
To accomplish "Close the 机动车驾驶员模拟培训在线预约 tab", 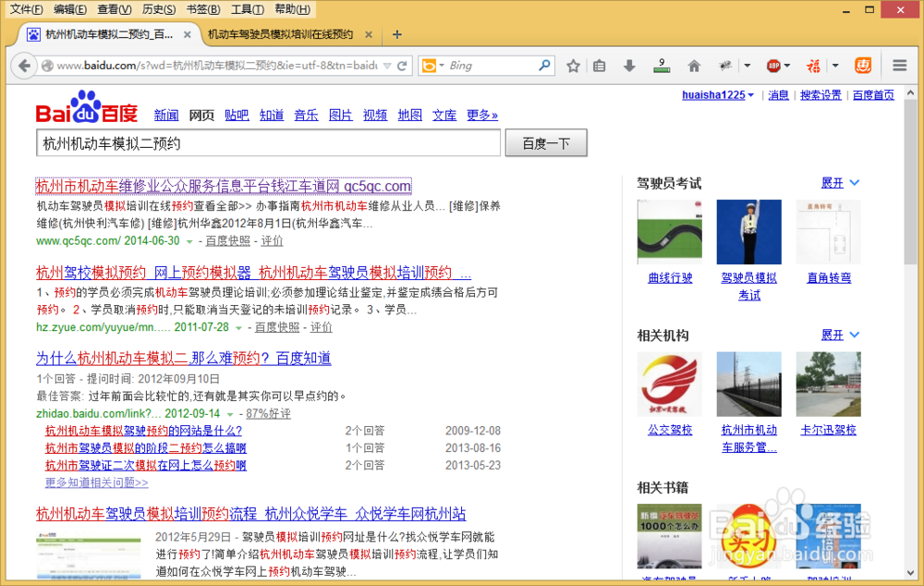I will pos(369,35).
